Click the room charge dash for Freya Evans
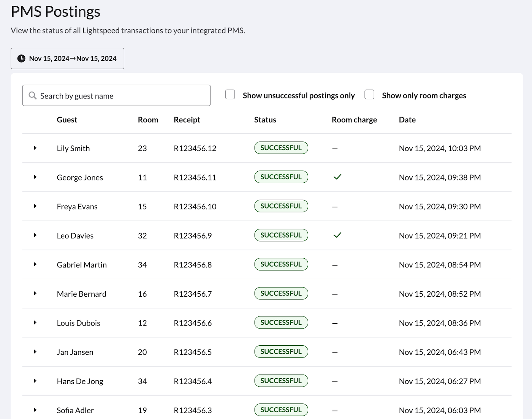 (335, 207)
